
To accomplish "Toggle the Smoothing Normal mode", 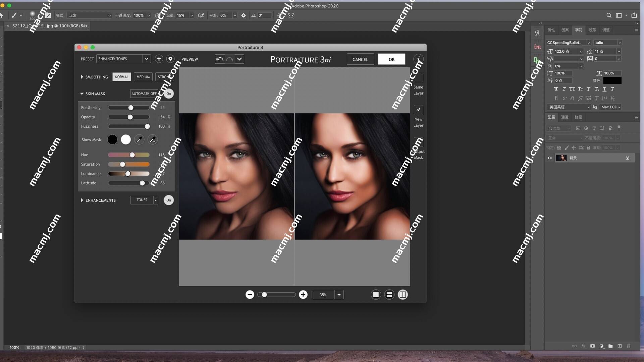I will coord(121,76).
